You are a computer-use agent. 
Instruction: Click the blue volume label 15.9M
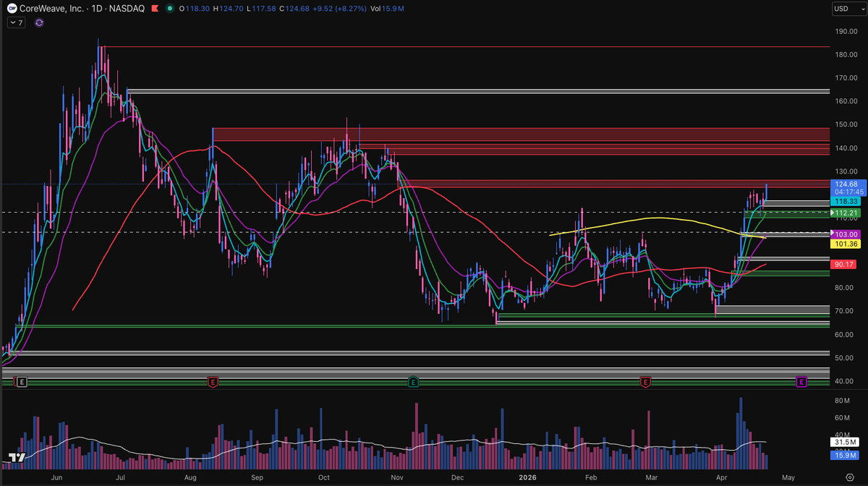(845, 455)
